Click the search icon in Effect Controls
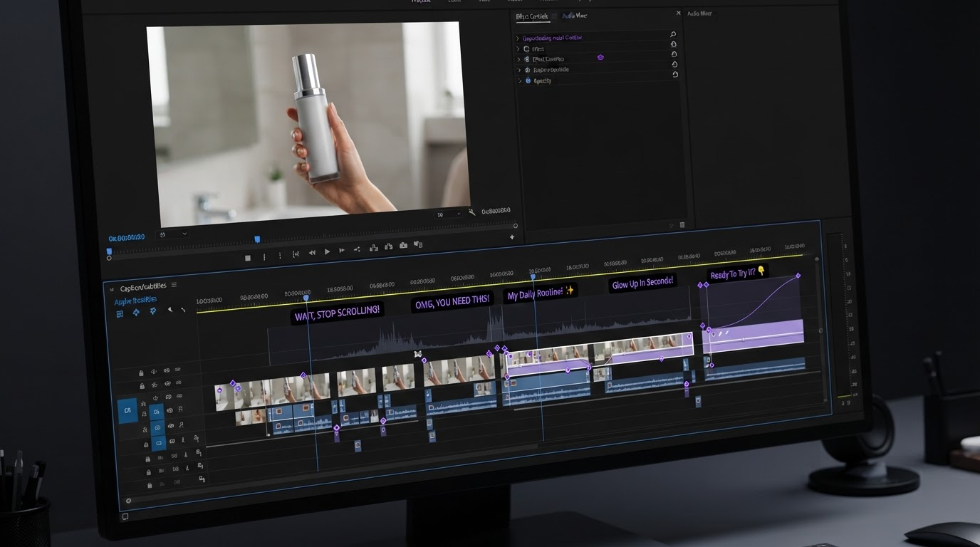 coord(673,34)
